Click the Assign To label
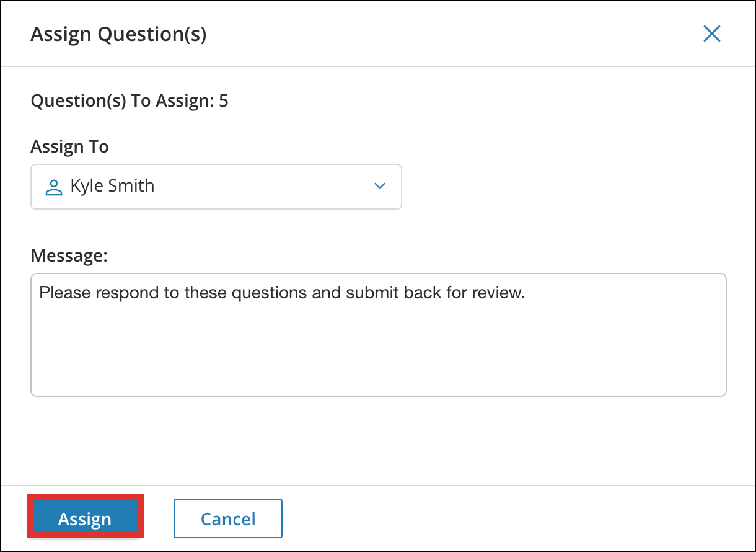756x552 pixels. pos(69,146)
